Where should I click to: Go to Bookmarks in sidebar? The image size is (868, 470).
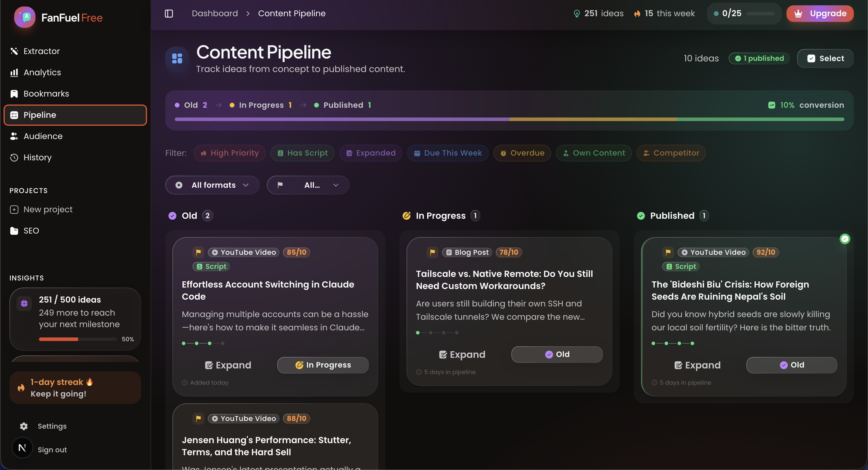[x=46, y=94]
